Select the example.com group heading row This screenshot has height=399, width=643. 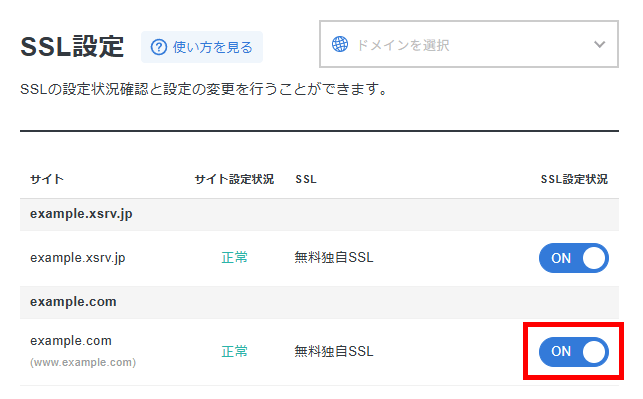[319, 302]
